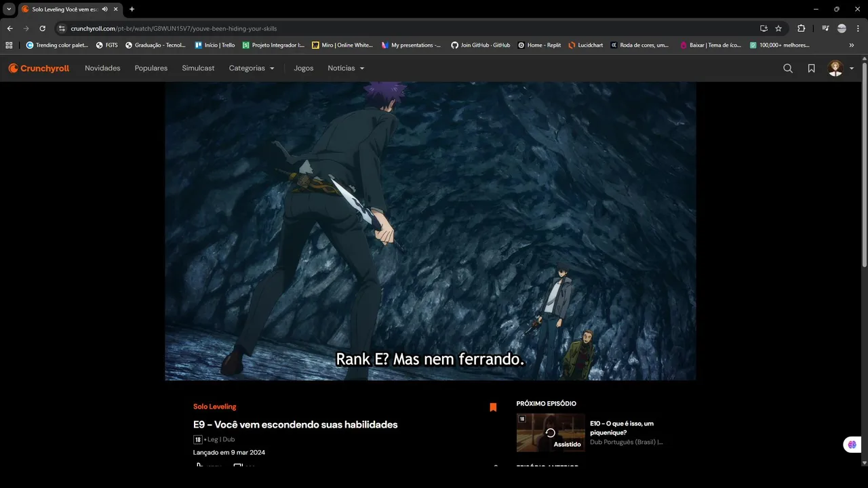The height and width of the screenshot is (488, 868).
Task: Open the Populares page
Action: [x=151, y=68]
